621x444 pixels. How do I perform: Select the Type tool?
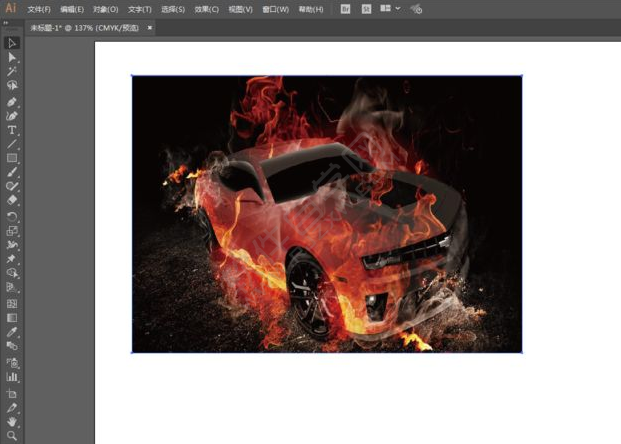pos(12,130)
